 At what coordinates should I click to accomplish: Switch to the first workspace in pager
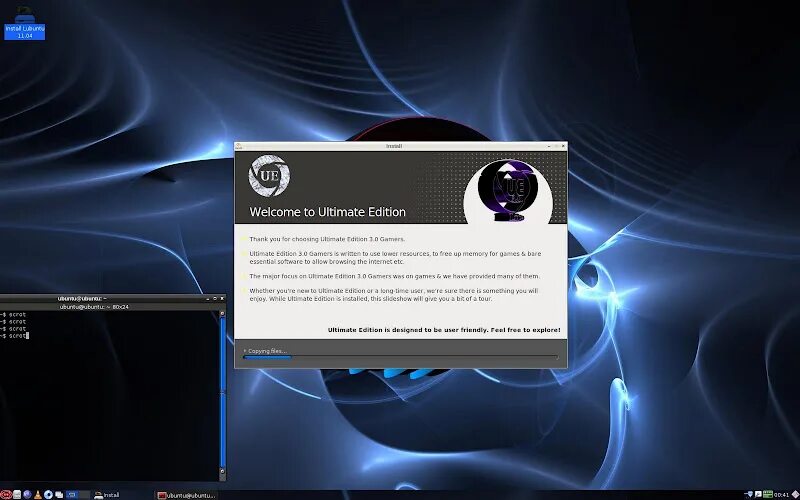72,494
